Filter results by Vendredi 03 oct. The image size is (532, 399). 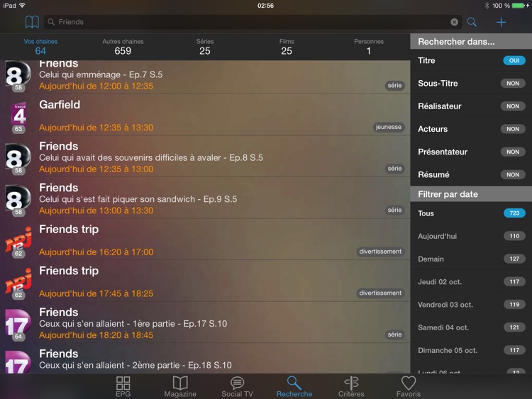(x=471, y=305)
